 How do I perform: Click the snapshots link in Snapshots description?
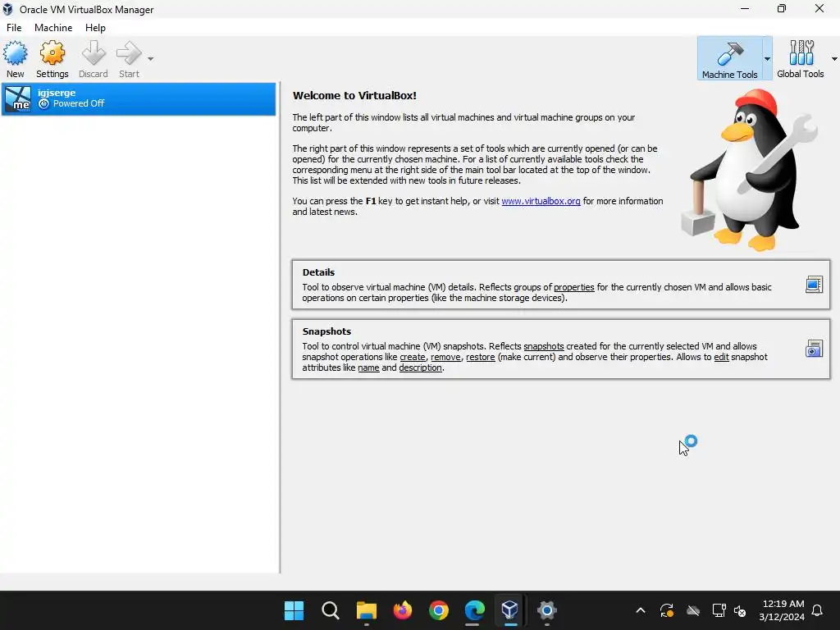[544, 346]
